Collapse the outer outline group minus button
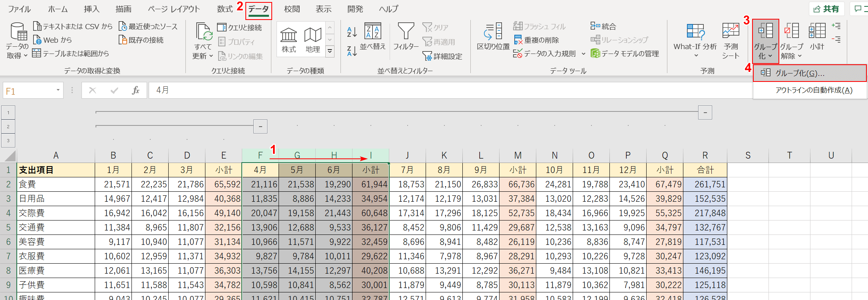The width and height of the screenshot is (868, 300). (705, 113)
